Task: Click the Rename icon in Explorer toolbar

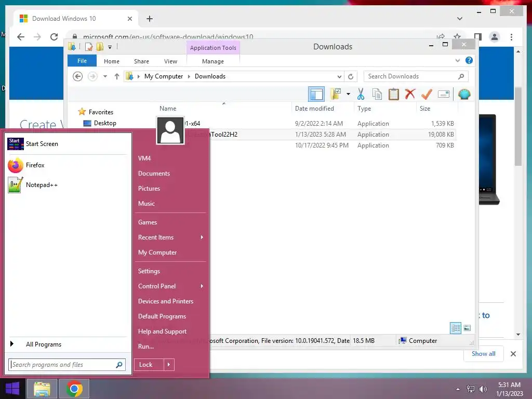Action: 444,94
